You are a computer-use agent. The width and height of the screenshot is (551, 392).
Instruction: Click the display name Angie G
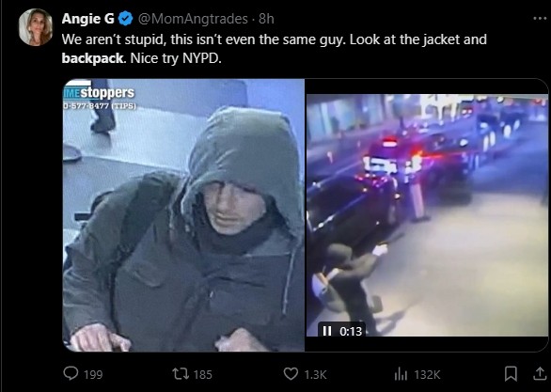pos(87,19)
